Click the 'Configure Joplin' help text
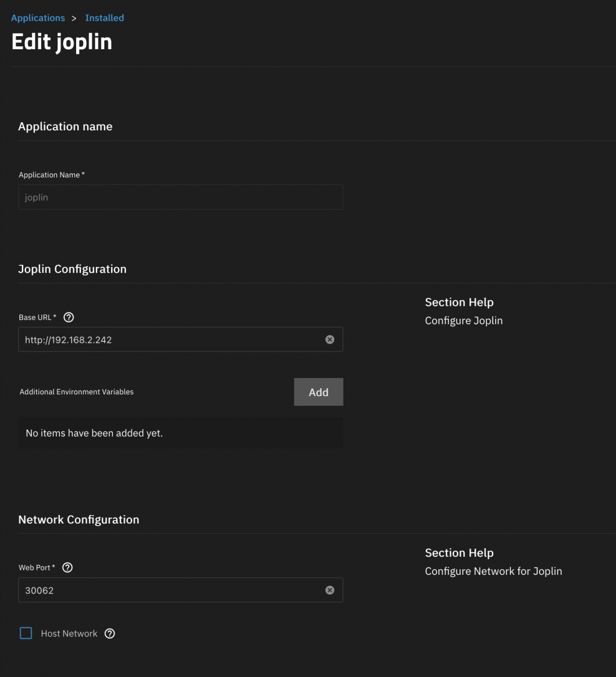The image size is (616, 677). pos(464,320)
